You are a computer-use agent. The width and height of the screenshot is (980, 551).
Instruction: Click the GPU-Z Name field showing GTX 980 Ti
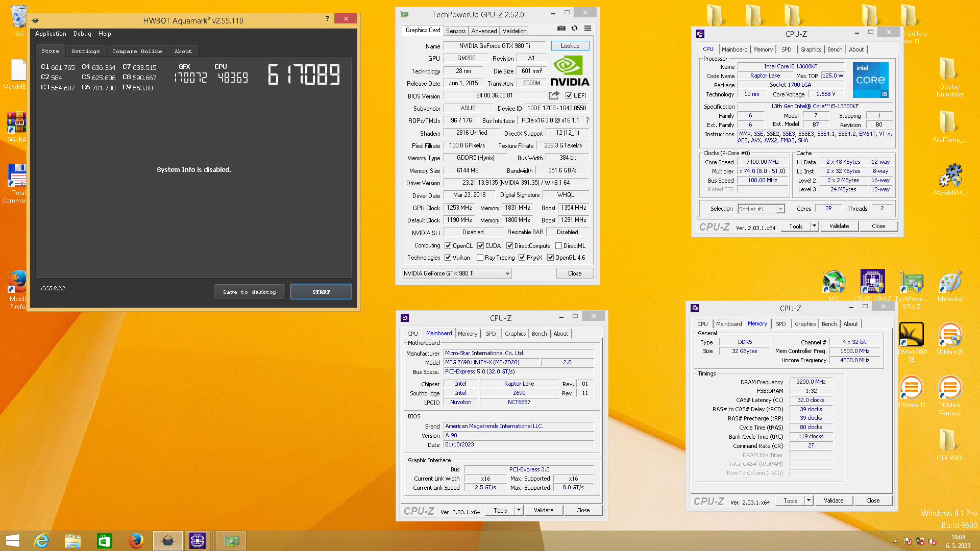495,46
